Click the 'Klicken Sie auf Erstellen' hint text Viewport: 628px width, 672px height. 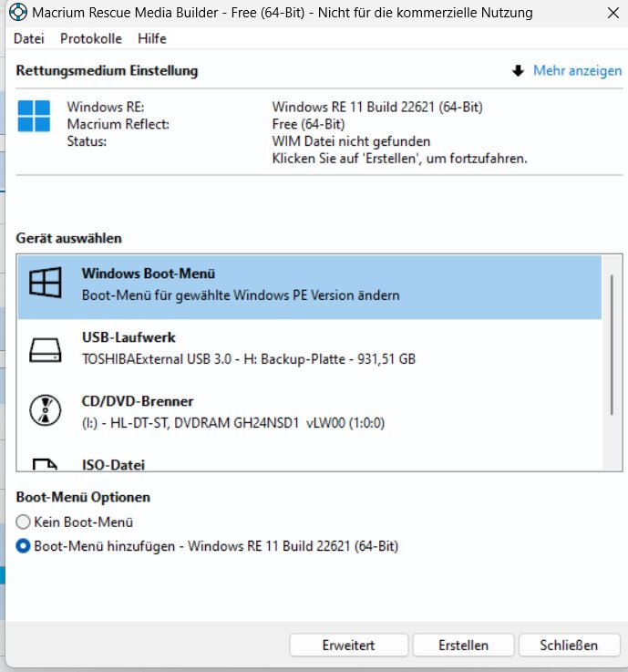coord(399,159)
